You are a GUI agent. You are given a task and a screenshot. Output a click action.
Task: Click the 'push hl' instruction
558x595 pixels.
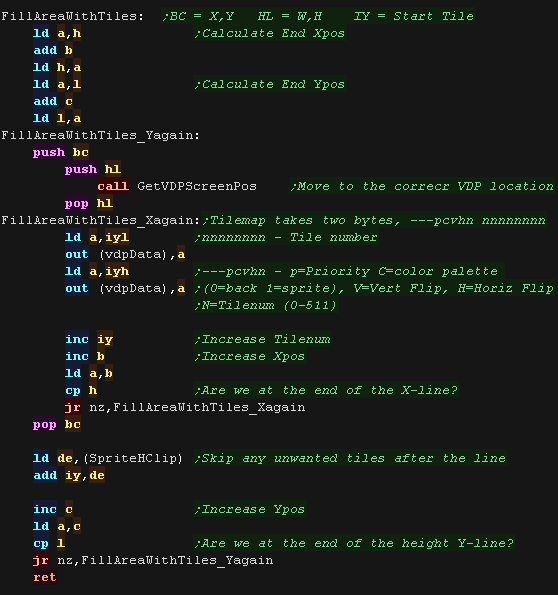point(93,169)
